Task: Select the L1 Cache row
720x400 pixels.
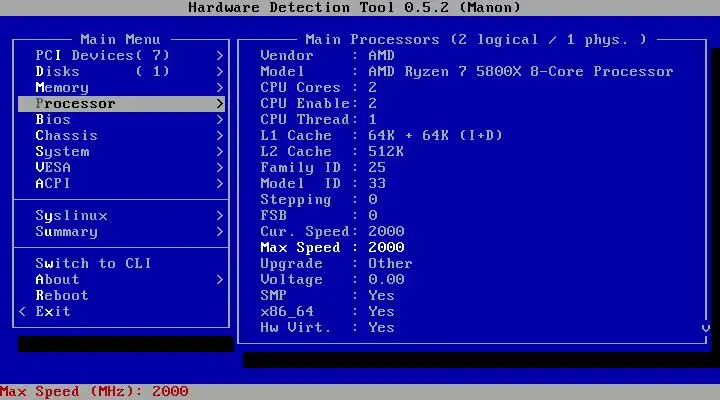Action: coord(381,136)
